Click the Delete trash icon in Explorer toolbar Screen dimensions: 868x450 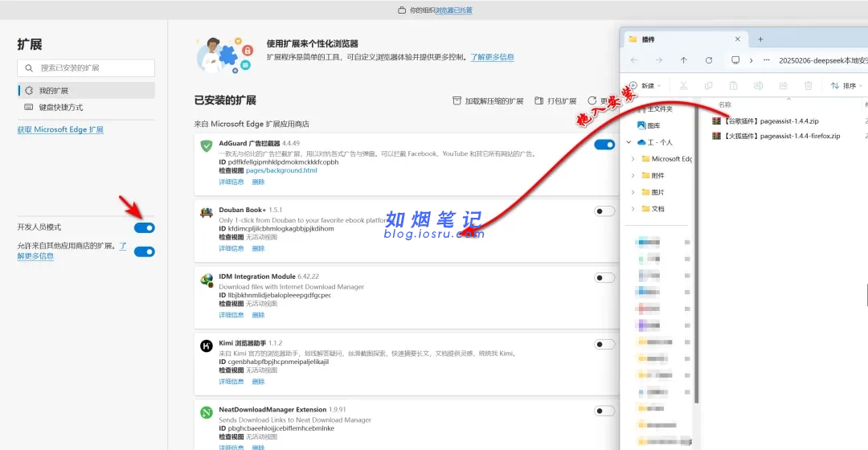(809, 86)
